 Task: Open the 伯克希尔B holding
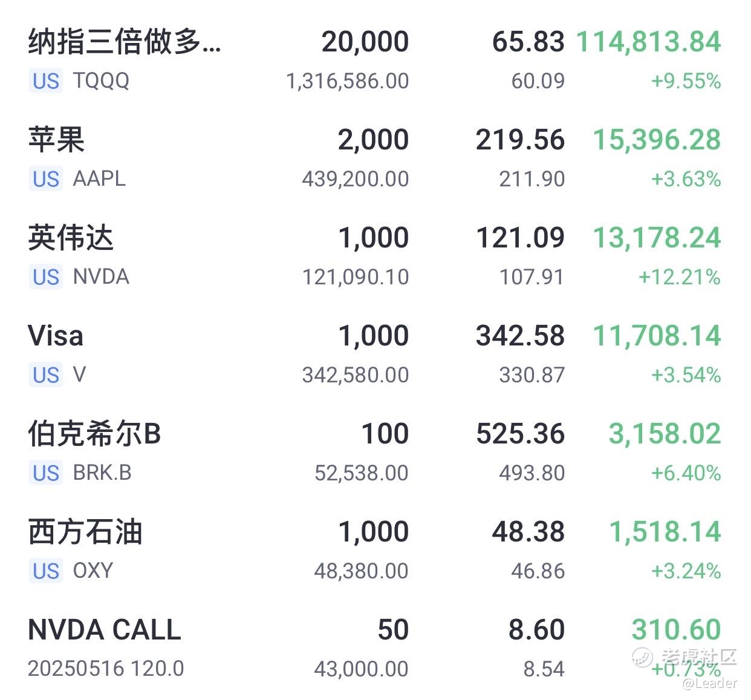(375, 452)
